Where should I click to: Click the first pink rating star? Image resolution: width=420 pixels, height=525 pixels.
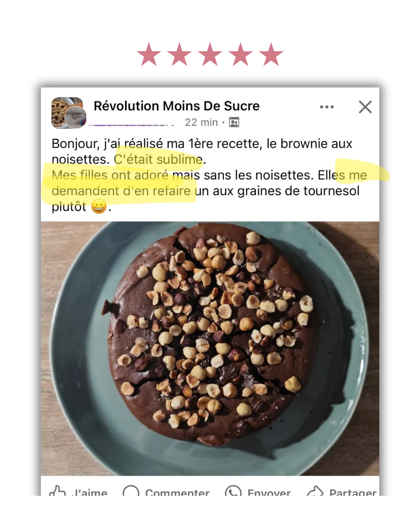[x=149, y=54]
